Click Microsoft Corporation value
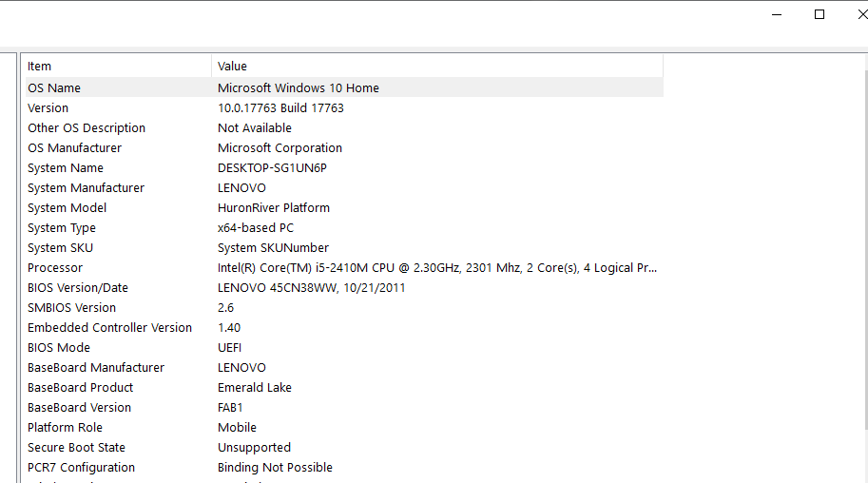 coord(280,148)
